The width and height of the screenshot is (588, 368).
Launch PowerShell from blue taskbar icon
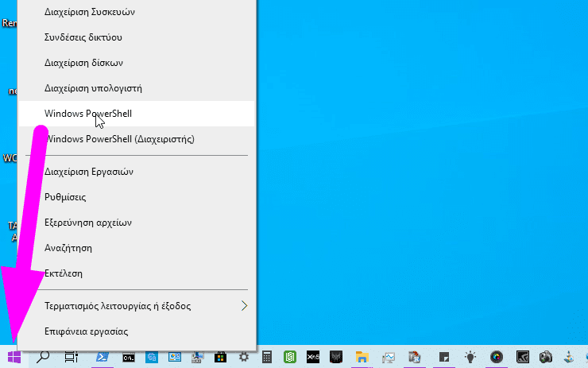coord(102,357)
